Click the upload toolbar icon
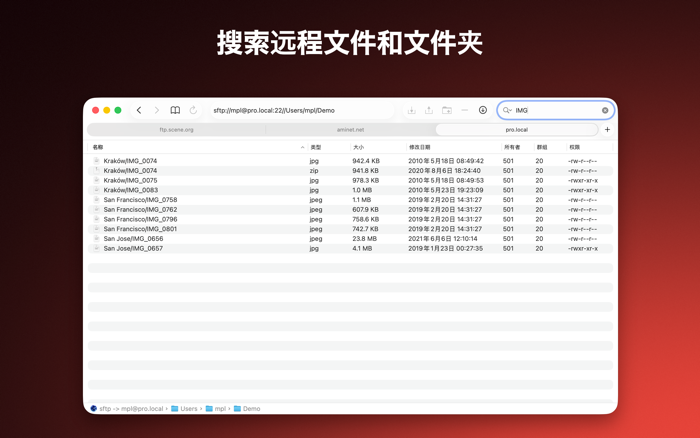This screenshot has width=700, height=438. pos(429,110)
